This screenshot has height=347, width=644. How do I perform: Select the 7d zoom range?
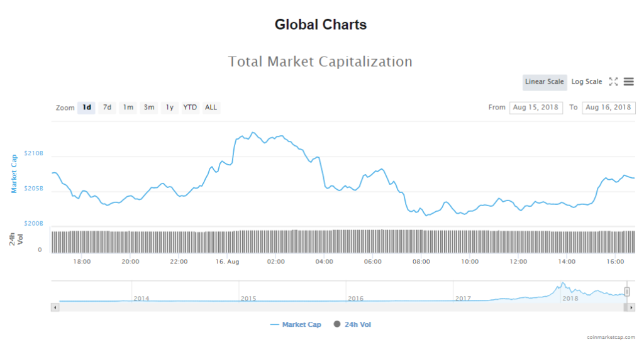[108, 107]
